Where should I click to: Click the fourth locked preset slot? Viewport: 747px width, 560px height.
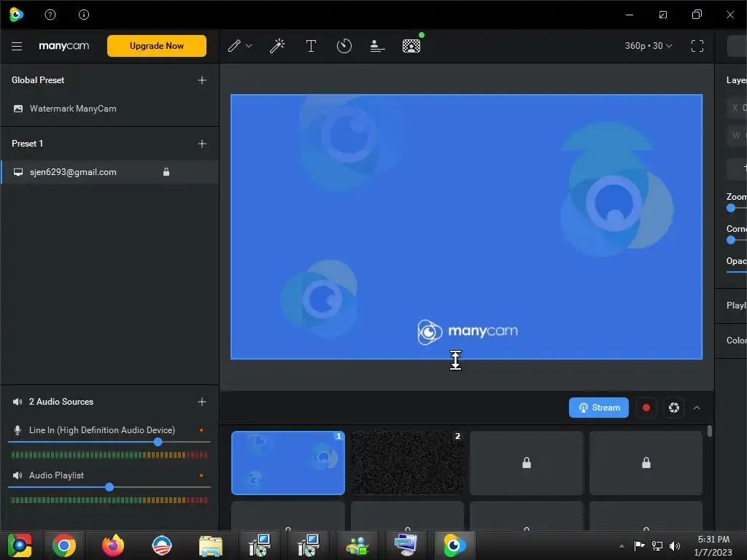click(646, 463)
